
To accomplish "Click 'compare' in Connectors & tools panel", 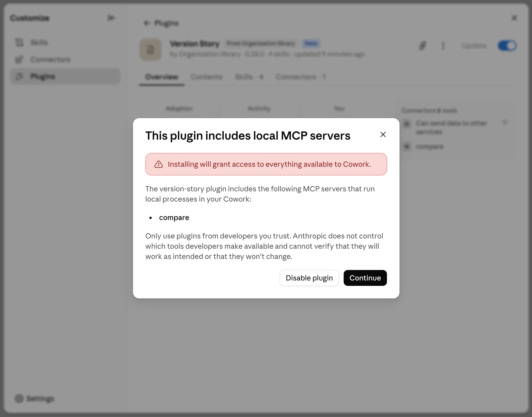I will (x=429, y=147).
